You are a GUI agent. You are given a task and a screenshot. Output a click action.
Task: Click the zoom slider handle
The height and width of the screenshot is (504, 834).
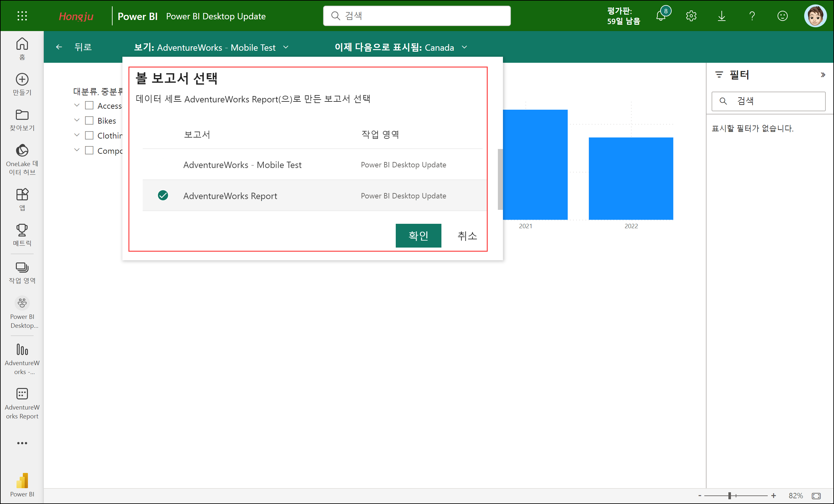pyautogui.click(x=729, y=495)
